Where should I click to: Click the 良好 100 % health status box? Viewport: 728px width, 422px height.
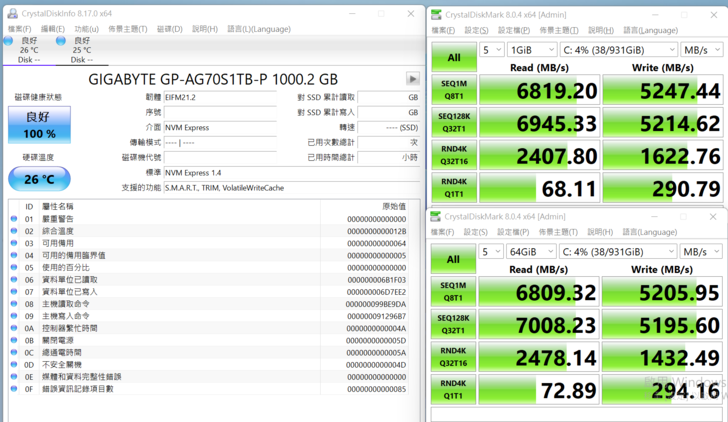(39, 126)
